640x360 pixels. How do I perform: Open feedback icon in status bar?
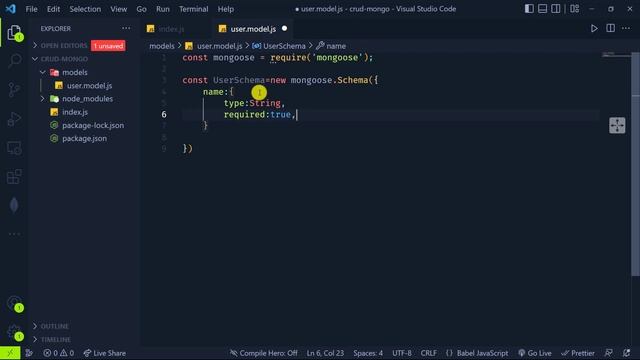point(609,353)
